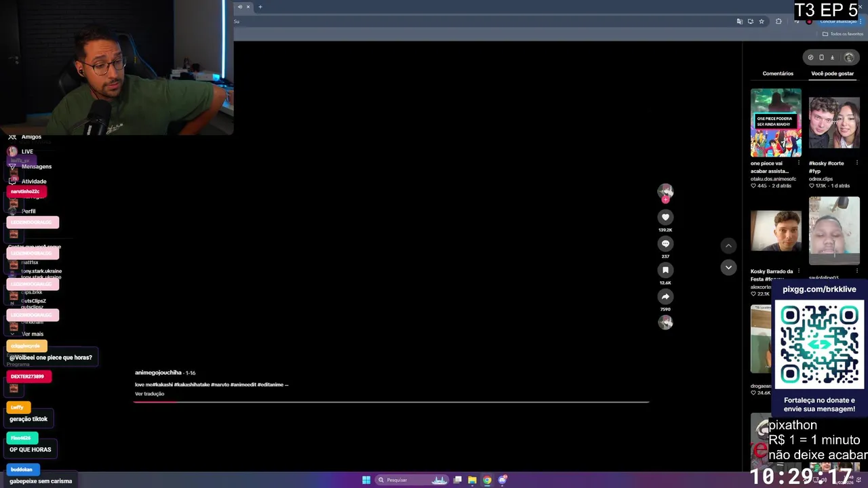
Task: Click Ver tradução under the caption
Action: 149,394
